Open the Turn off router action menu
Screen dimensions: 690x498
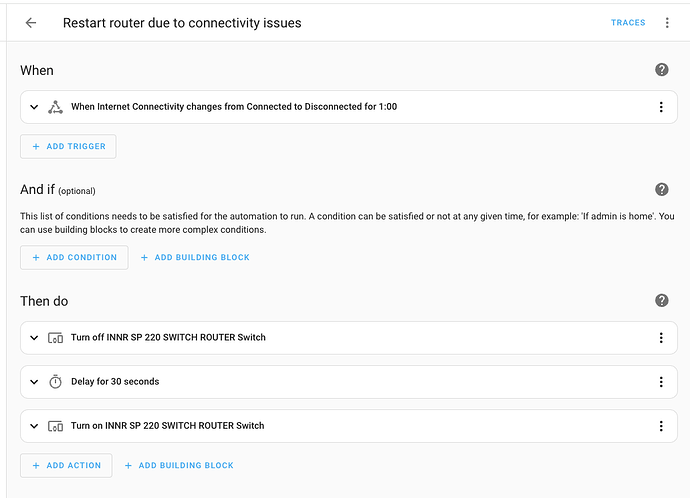click(x=661, y=338)
